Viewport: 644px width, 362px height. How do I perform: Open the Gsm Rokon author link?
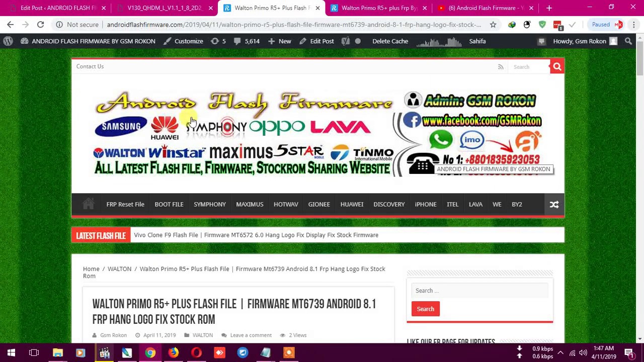(x=113, y=335)
